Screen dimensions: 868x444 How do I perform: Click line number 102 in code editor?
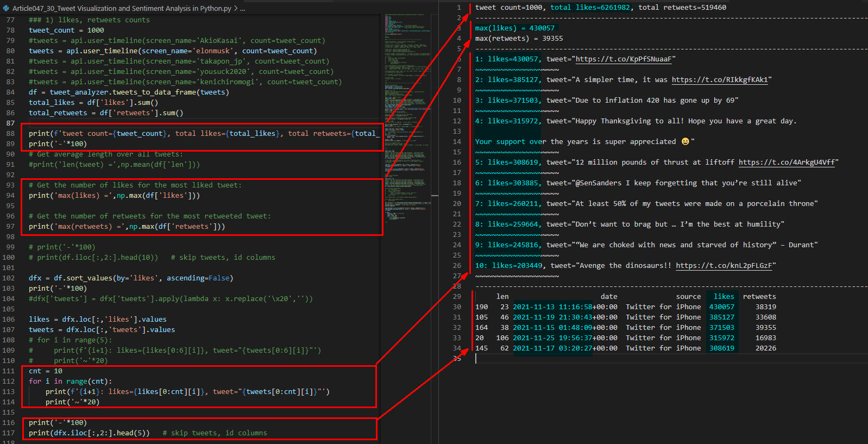[9, 278]
